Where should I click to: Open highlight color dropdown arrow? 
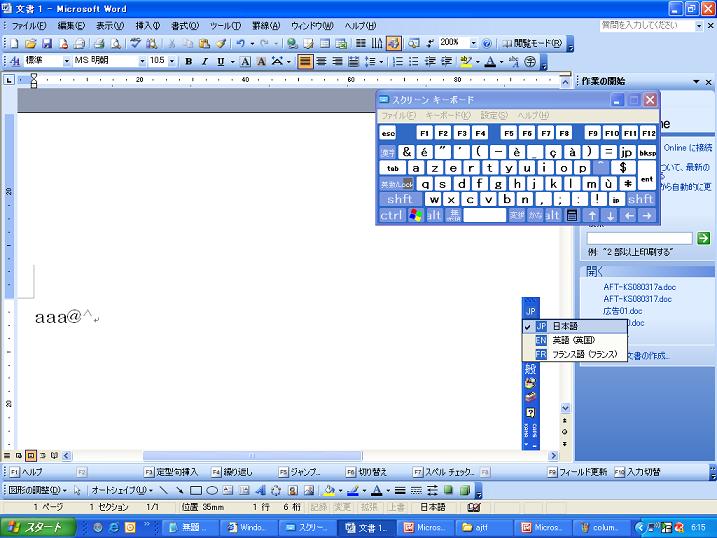click(477, 61)
